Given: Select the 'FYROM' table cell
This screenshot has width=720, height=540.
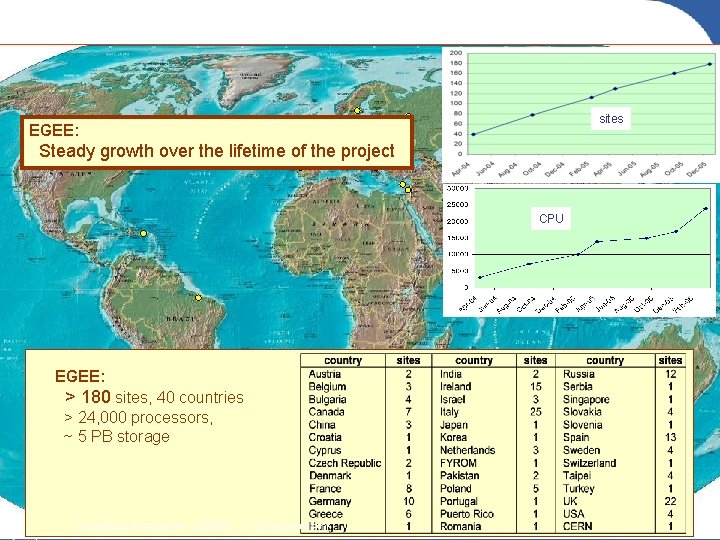Looking at the screenshot, I should (458, 463).
